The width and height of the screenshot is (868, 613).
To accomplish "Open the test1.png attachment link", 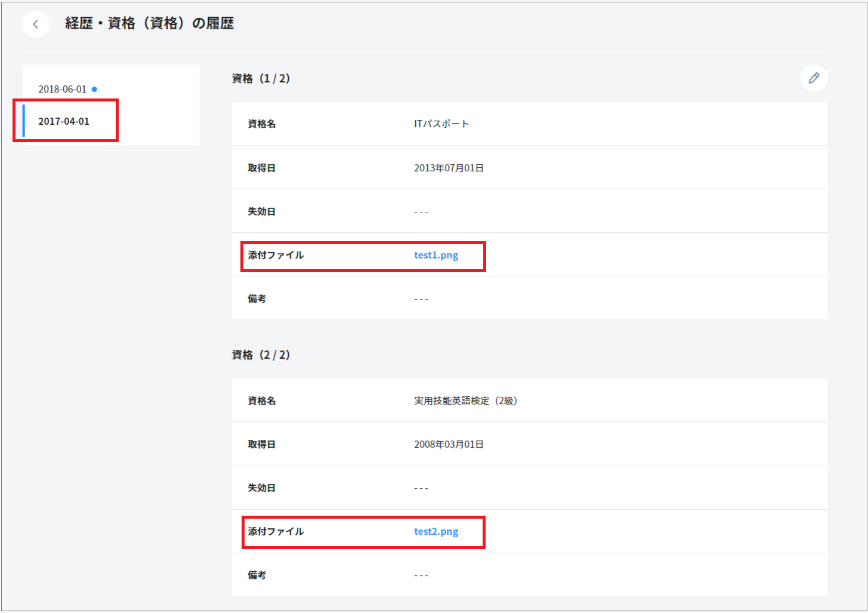I will pos(436,255).
